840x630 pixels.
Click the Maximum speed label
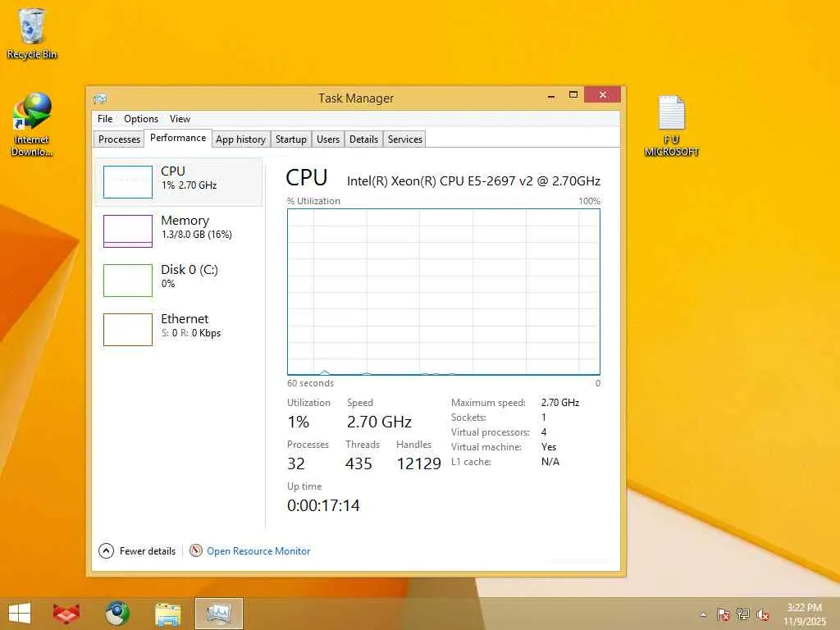[488, 402]
